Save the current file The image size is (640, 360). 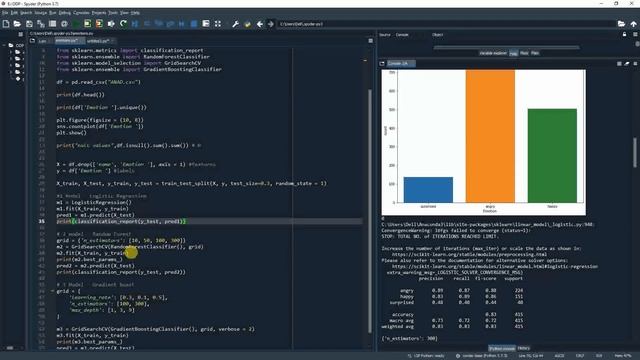tap(29, 24)
